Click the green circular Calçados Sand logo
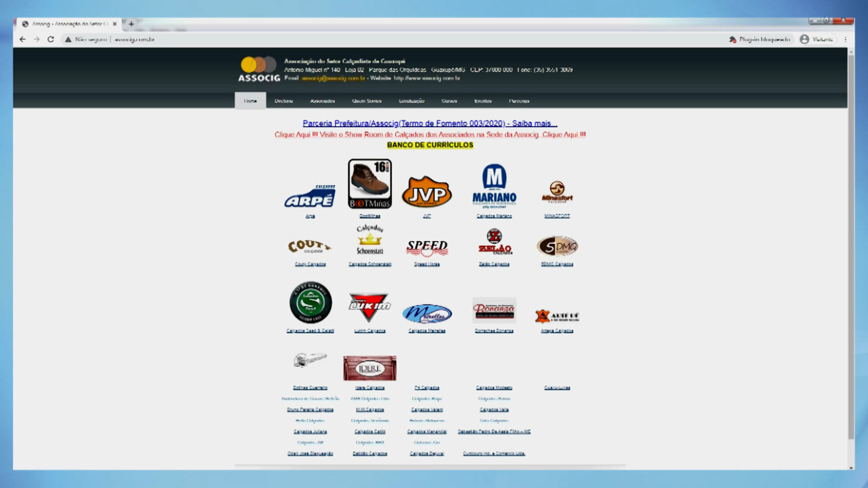Image resolution: width=868 pixels, height=488 pixels. (311, 302)
